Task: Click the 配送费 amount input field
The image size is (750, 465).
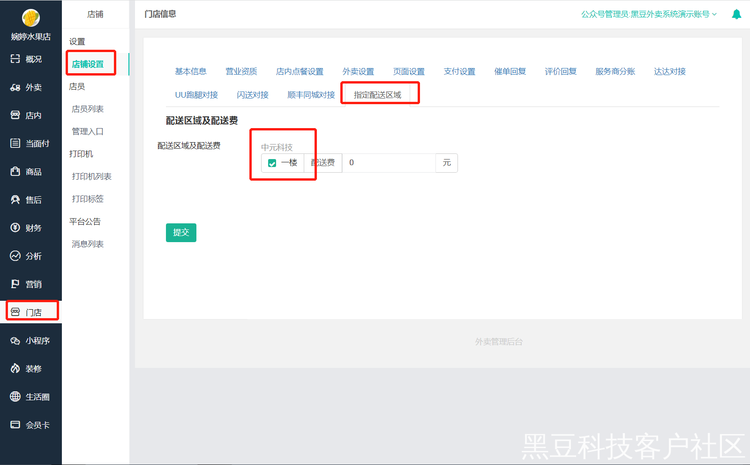Action: click(x=390, y=163)
